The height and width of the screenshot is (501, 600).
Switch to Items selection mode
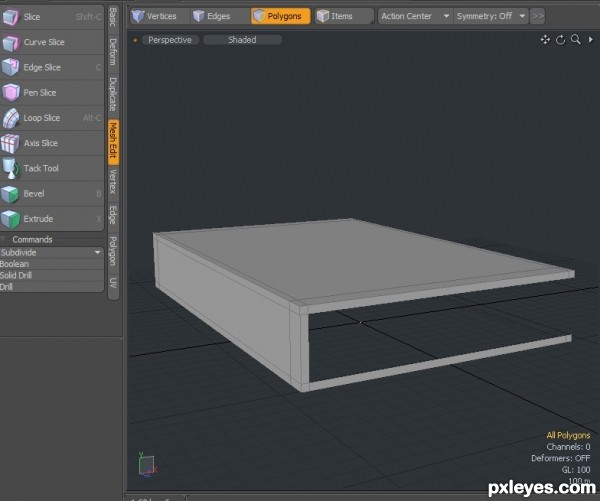point(344,16)
